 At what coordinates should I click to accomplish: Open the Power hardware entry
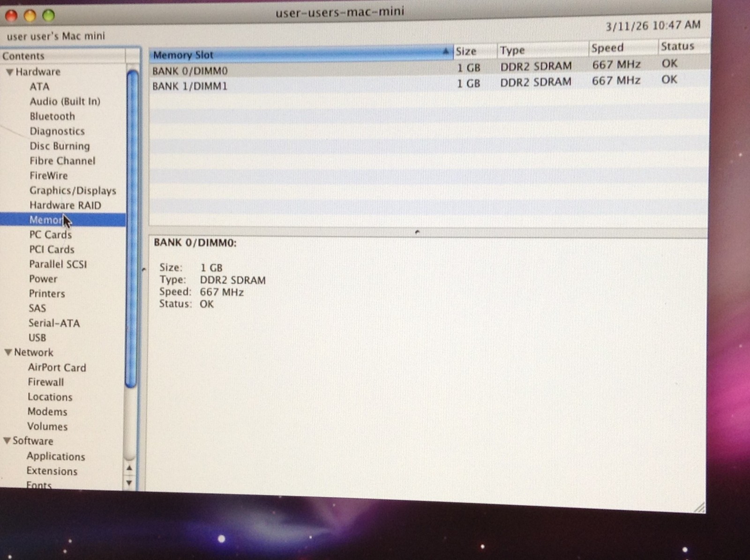(43, 279)
